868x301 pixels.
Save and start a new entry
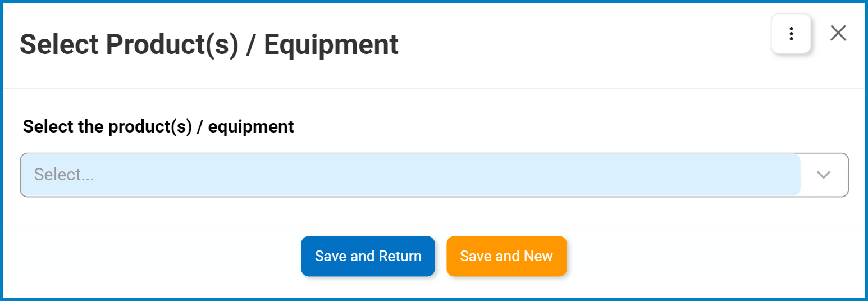pos(506,256)
